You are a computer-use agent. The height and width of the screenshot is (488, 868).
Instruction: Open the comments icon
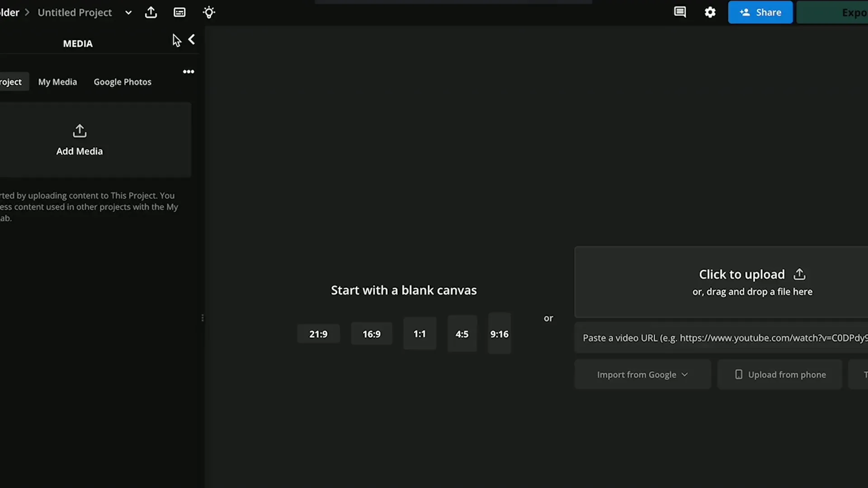click(x=680, y=12)
